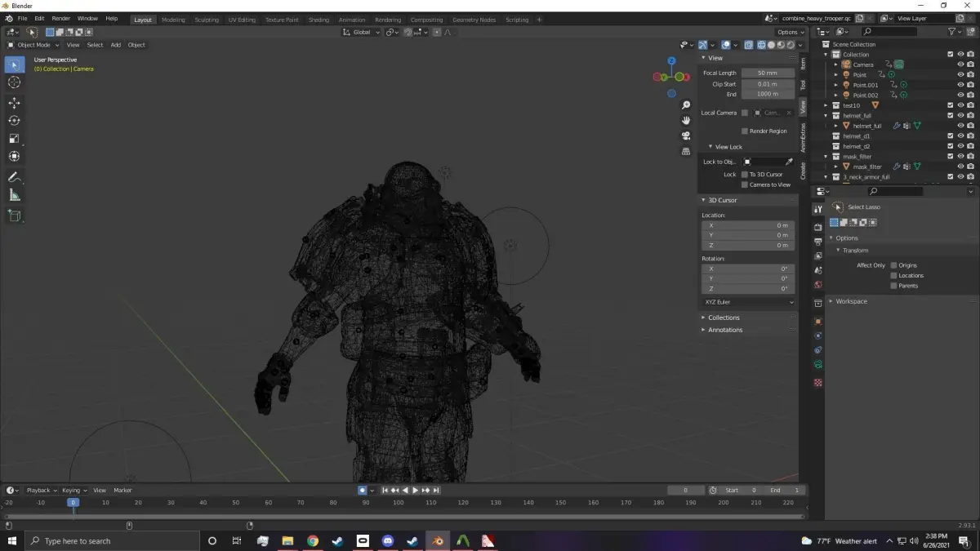Select the Add Cube tool
Viewport: 980px width, 551px height.
[14, 216]
